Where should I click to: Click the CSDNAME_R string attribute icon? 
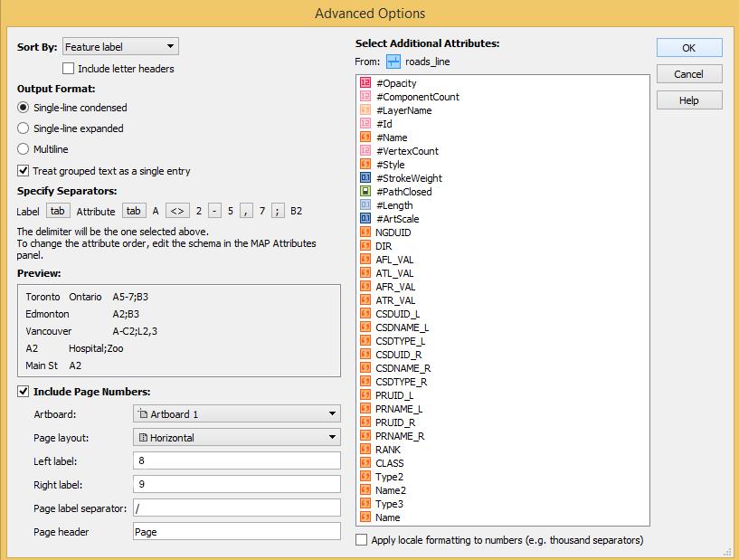tap(365, 368)
